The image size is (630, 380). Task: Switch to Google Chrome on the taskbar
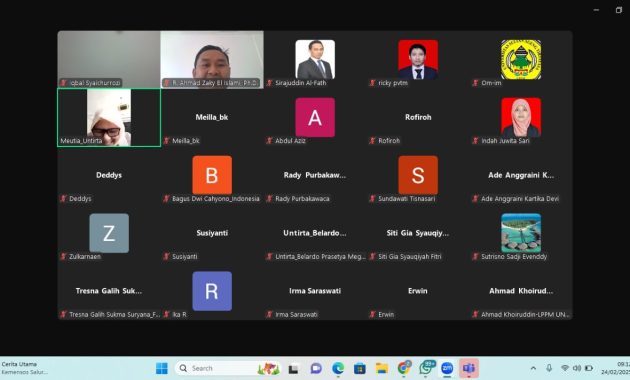pos(404,368)
